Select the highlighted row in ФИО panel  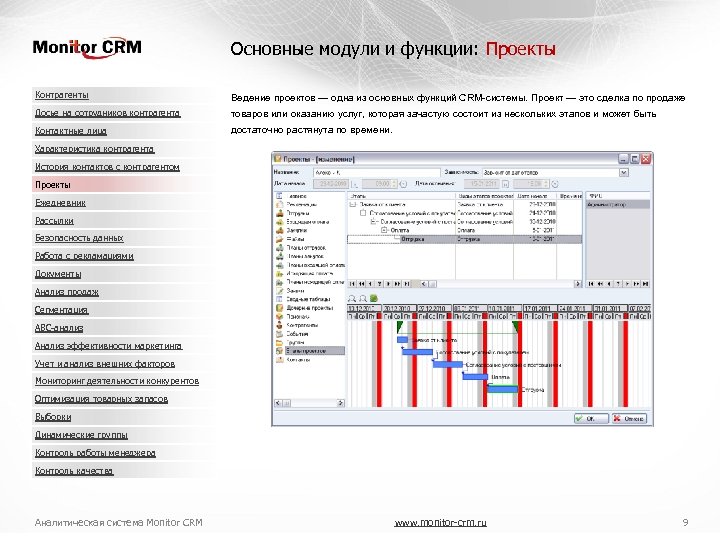(618, 205)
